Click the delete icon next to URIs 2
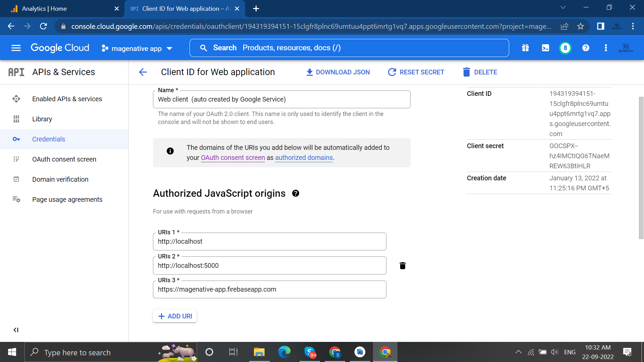Viewport: 644px width, 362px height. [x=401, y=265]
